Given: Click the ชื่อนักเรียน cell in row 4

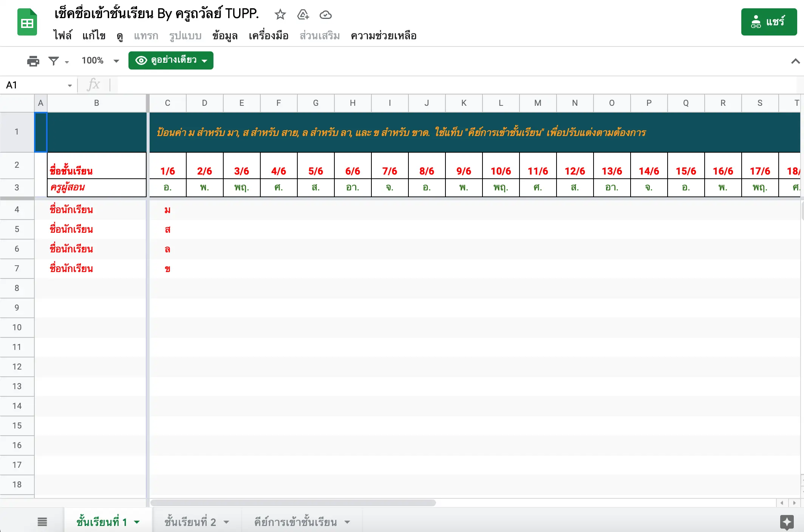Looking at the screenshot, I should (x=97, y=210).
